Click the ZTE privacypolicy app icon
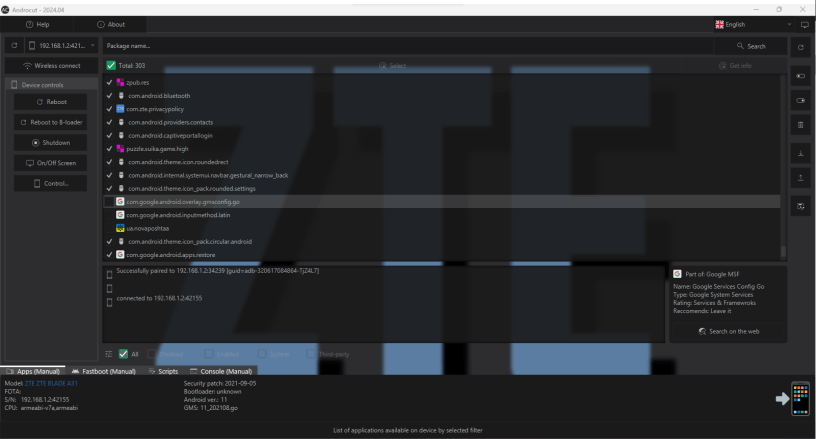This screenshot has width=816, height=439. (120, 109)
